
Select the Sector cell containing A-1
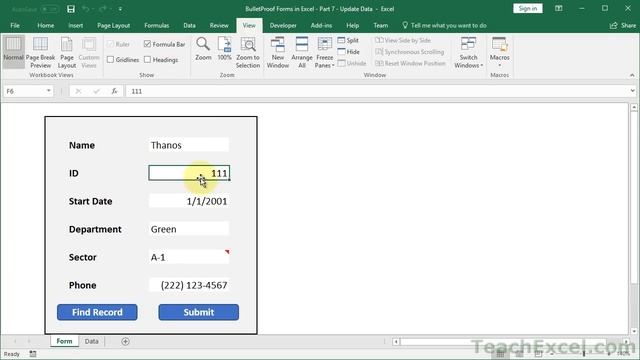coord(189,257)
